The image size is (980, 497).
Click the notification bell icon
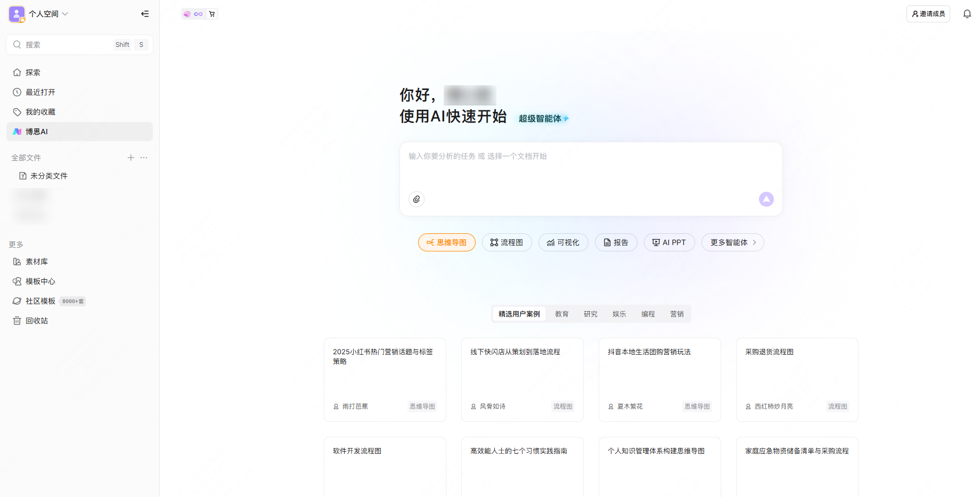pos(967,14)
